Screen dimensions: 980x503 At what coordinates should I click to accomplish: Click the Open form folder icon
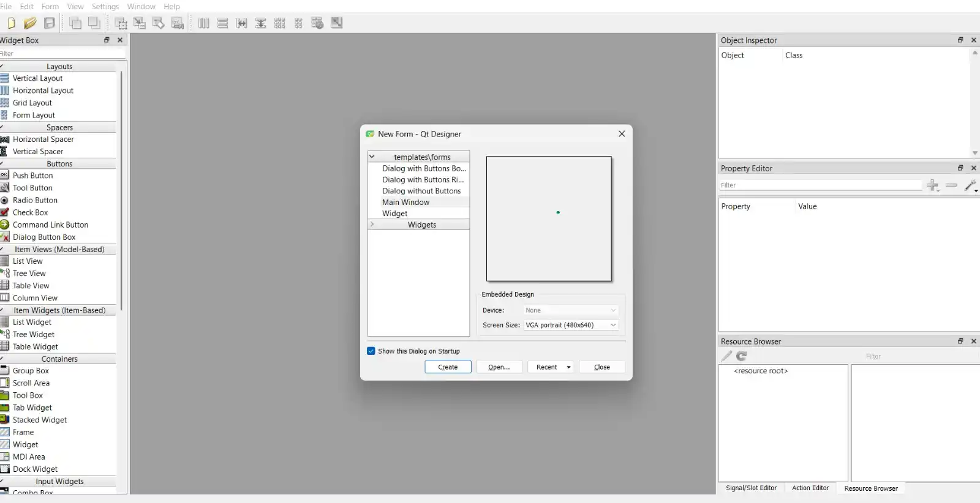click(x=30, y=23)
